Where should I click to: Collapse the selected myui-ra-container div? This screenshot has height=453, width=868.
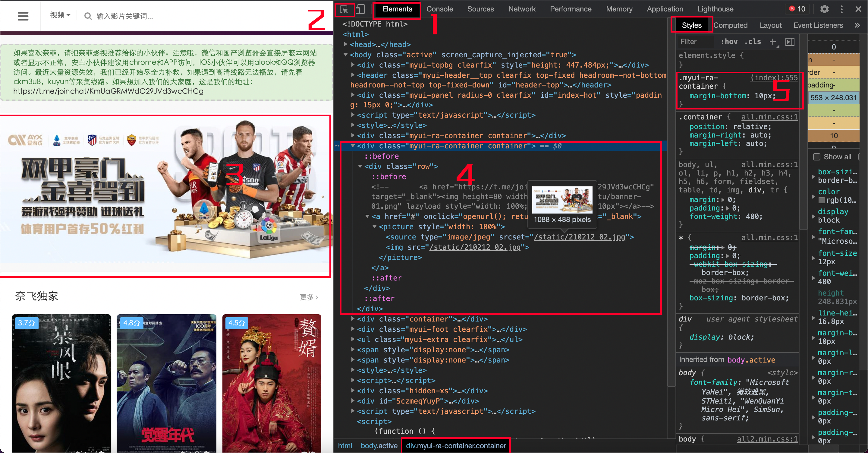(x=352, y=146)
